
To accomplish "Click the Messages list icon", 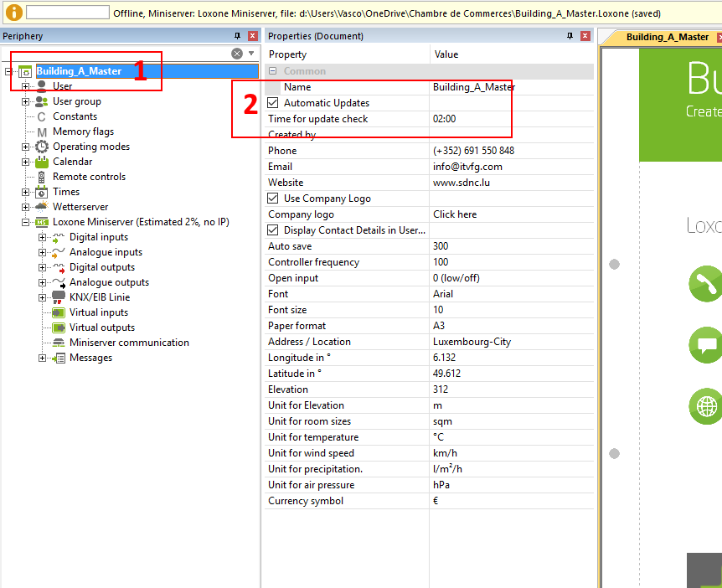I will (59, 358).
